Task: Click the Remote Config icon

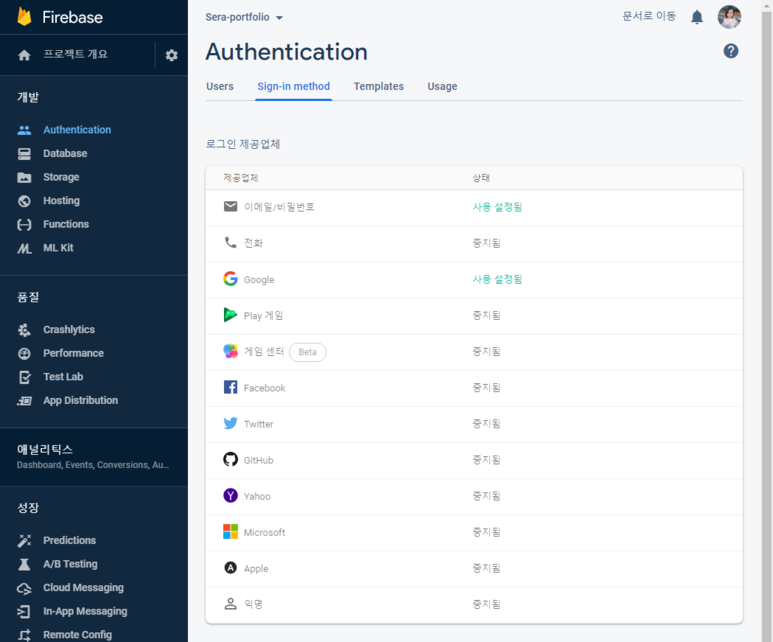Action: tap(24, 635)
